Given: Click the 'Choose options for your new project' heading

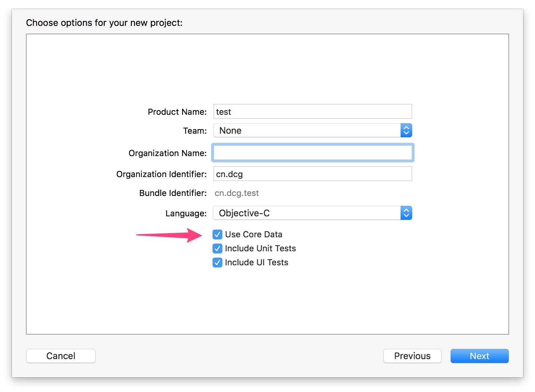Looking at the screenshot, I should click(x=104, y=23).
